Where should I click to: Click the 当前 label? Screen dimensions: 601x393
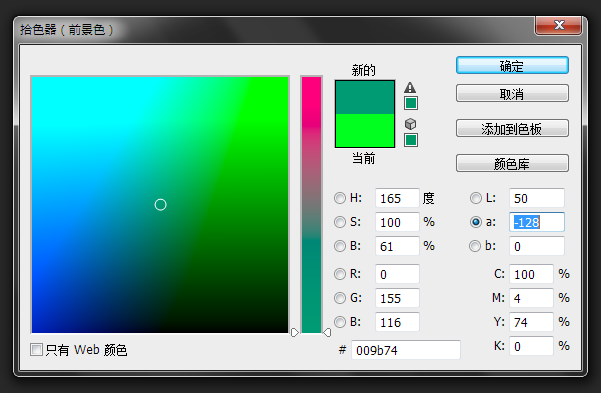[x=363, y=158]
